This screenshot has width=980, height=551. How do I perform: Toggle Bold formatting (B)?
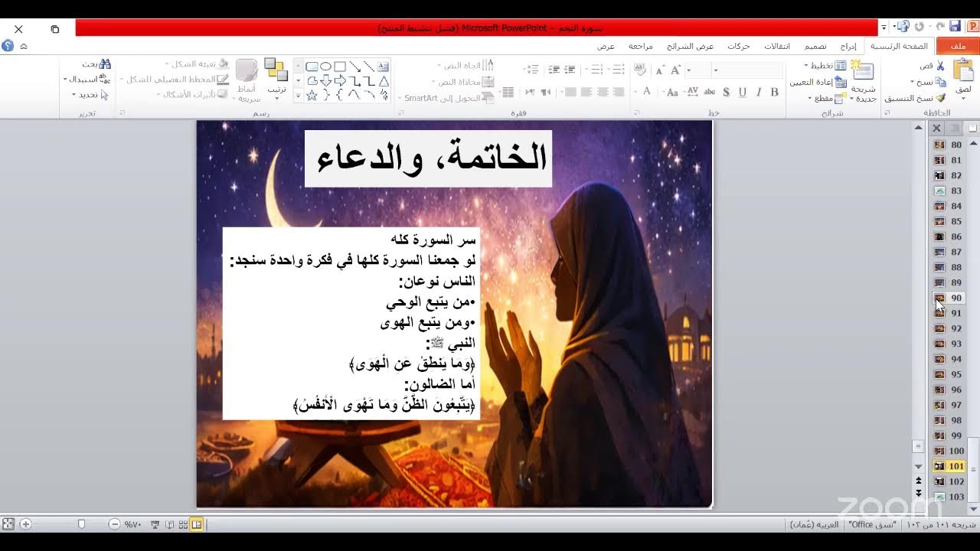click(774, 92)
